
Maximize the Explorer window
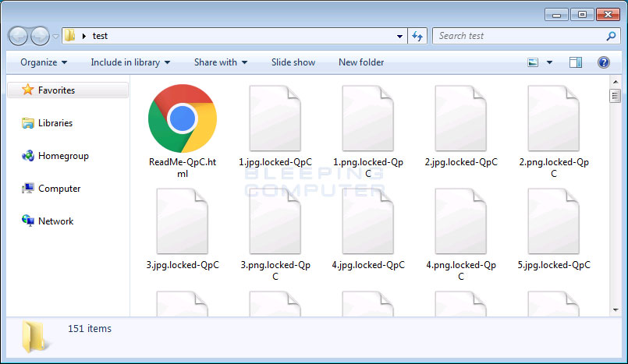[x=582, y=15]
